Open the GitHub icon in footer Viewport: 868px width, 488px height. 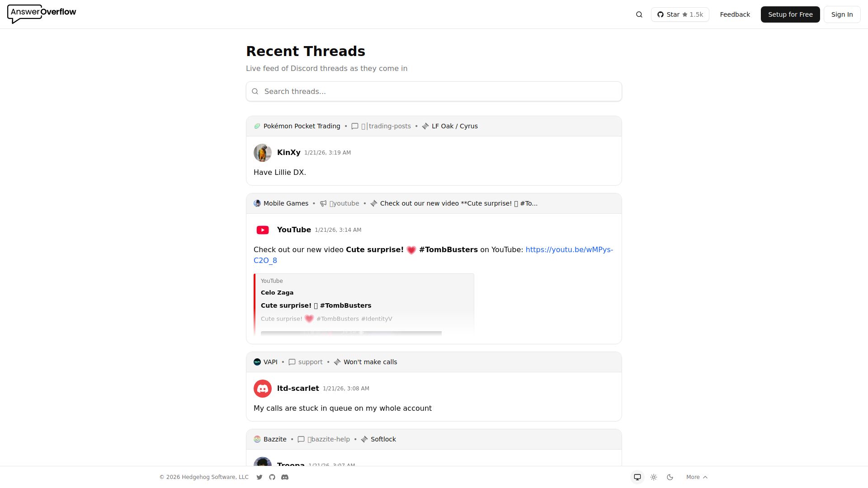(x=272, y=477)
